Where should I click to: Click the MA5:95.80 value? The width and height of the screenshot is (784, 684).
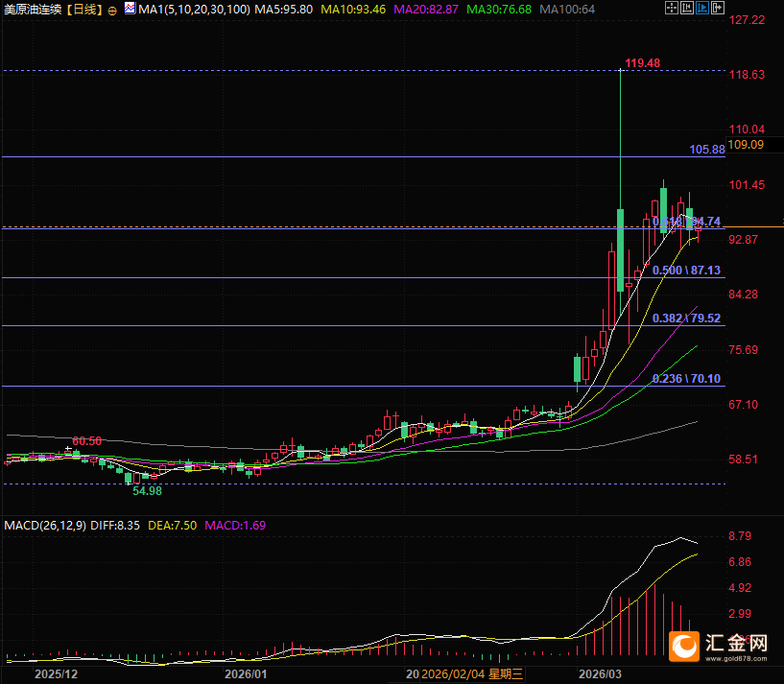pos(284,10)
